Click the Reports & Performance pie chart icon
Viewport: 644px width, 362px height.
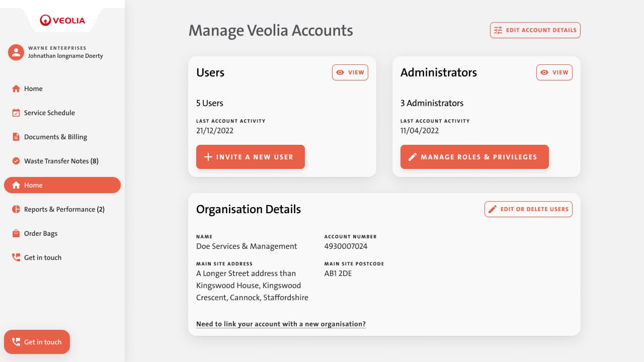[16, 209]
